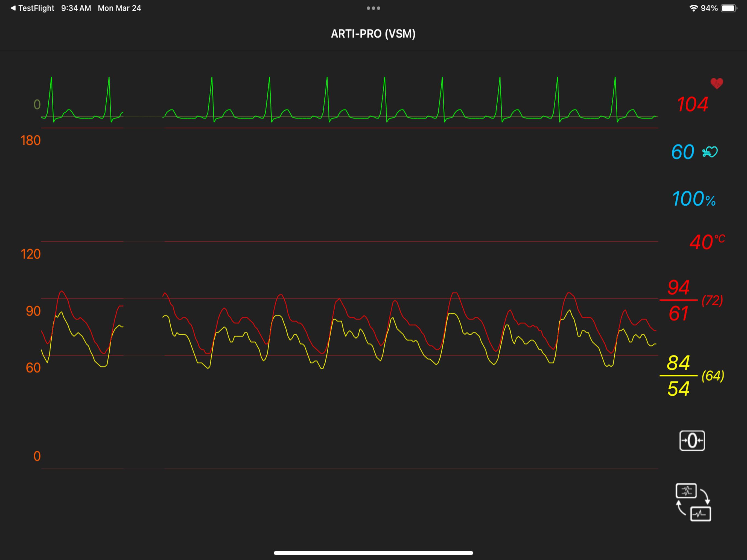This screenshot has width=747, height=560.
Task: Tap the home indicator bar
Action: [373, 553]
